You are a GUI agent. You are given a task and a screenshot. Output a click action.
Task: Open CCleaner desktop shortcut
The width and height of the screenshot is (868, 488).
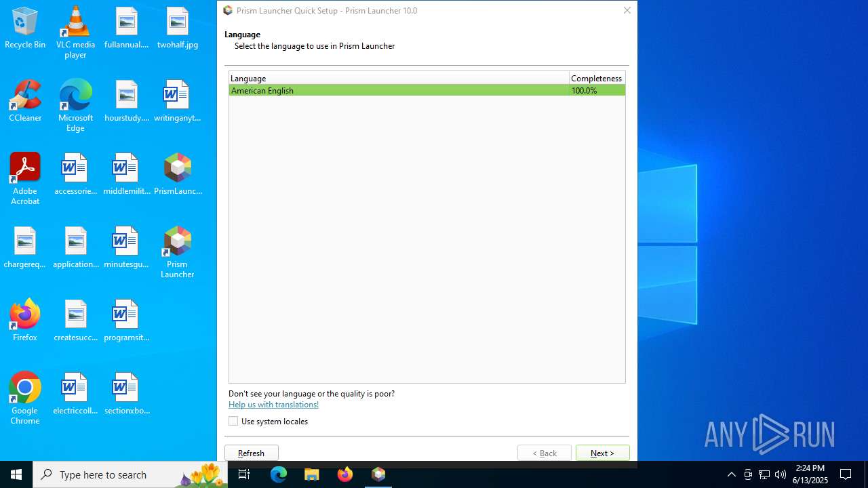tap(25, 102)
